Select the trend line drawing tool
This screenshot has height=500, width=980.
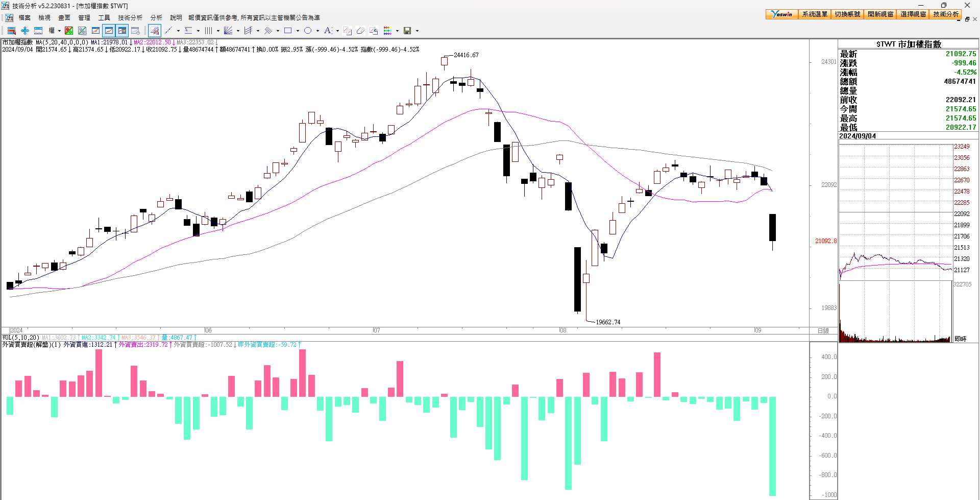tap(169, 31)
